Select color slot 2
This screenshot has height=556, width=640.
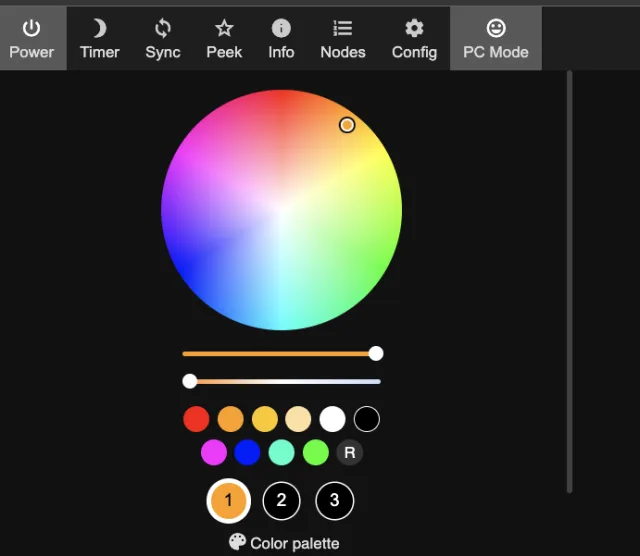point(282,500)
